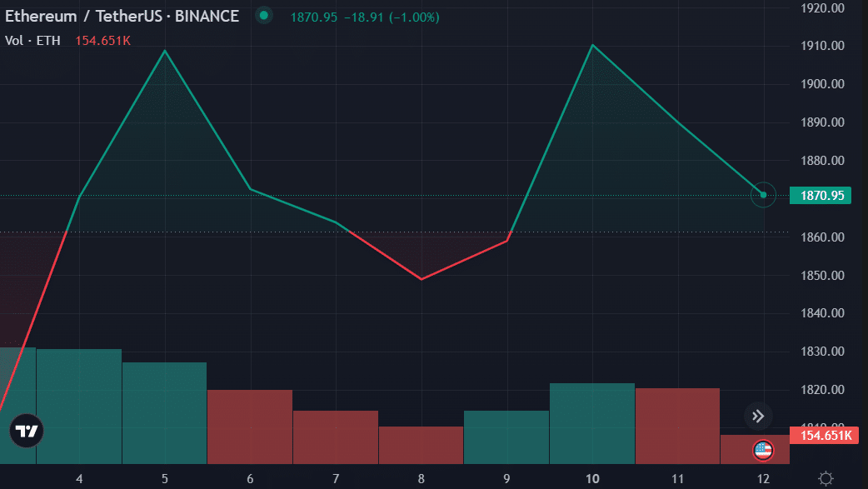Click the 154.651K volume value in legend
This screenshot has height=489, width=868.
102,41
